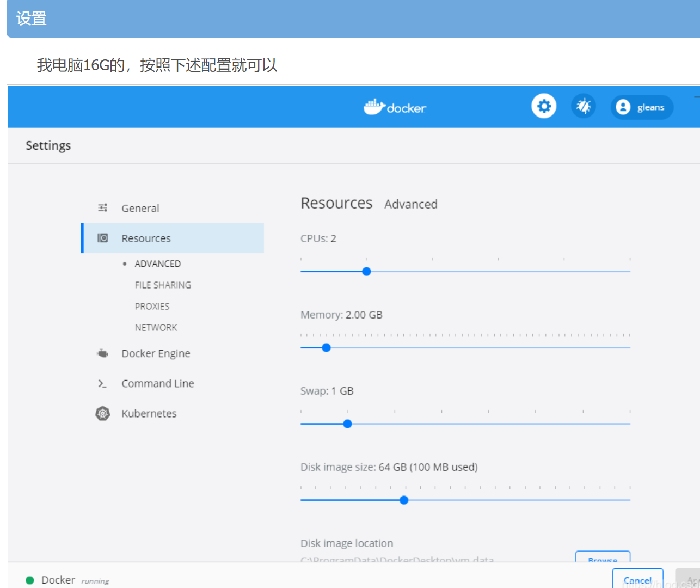Click the green Docker running status dot
Image resolution: width=700 pixels, height=588 pixels.
coord(30,580)
